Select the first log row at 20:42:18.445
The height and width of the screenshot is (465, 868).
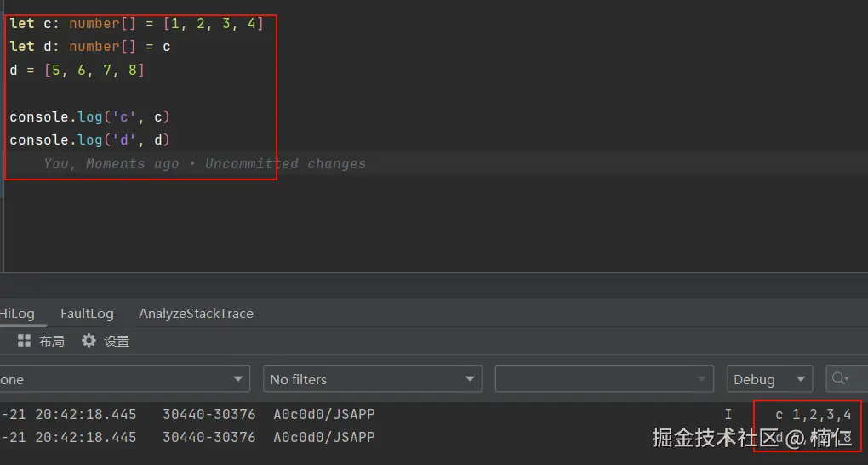coord(434,414)
